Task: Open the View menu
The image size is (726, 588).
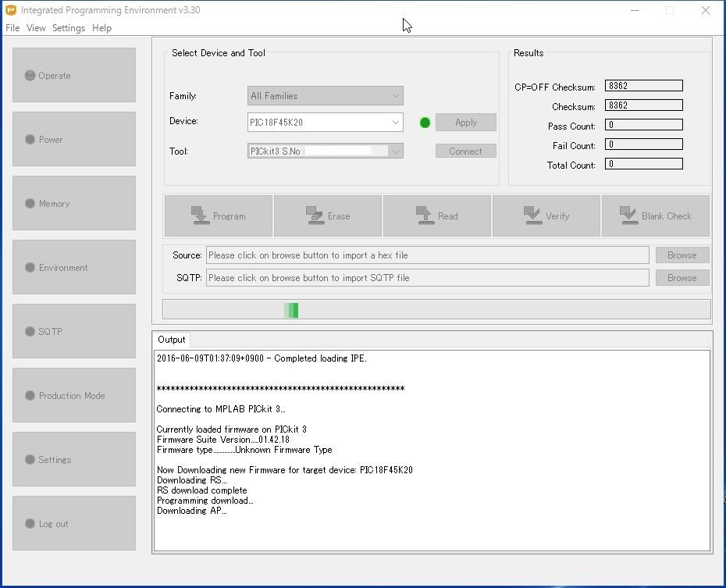Action: (36, 28)
